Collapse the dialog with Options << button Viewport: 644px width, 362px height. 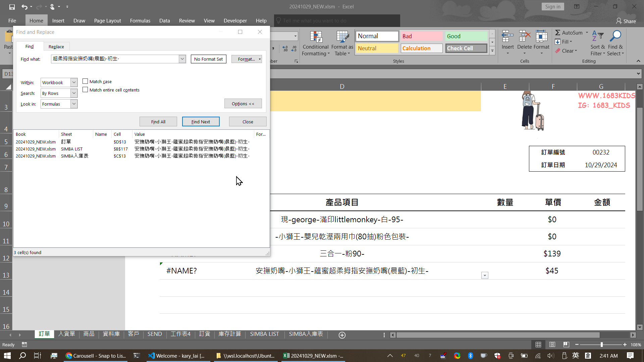(x=243, y=104)
